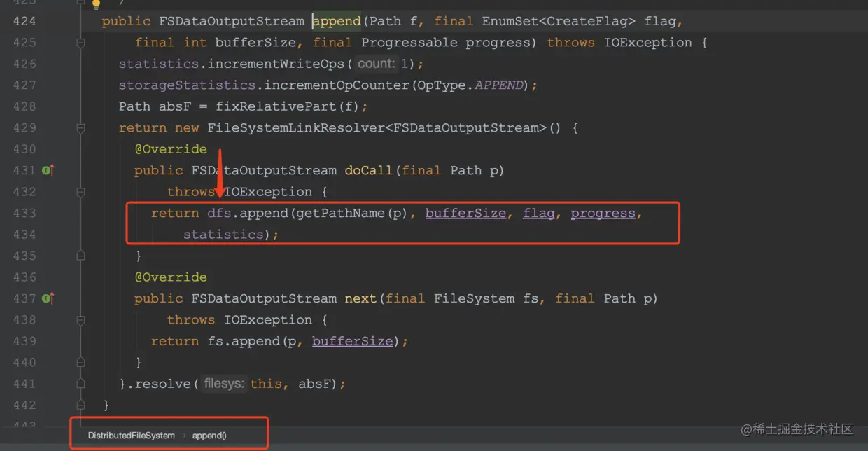Select the DistributedFileSystem breadcrumb
This screenshot has height=451, width=868.
tap(132, 436)
